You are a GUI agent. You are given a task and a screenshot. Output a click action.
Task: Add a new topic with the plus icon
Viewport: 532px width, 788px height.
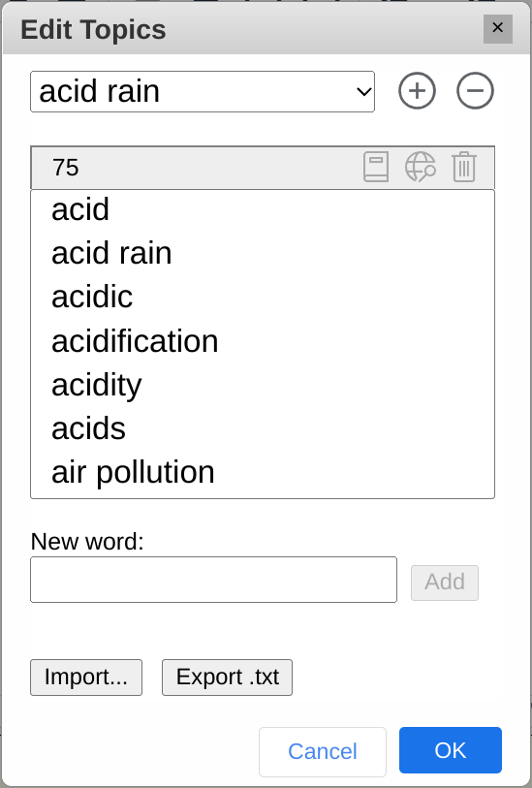[417, 91]
